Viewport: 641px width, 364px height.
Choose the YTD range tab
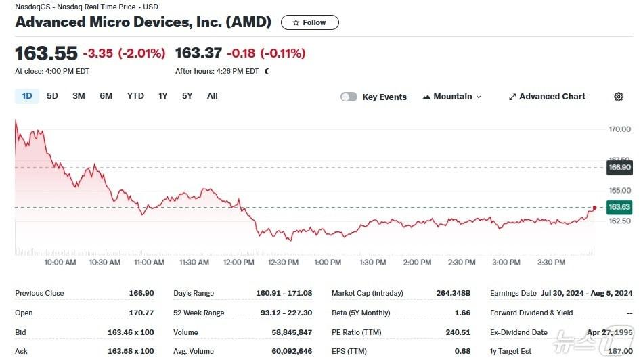pos(135,96)
